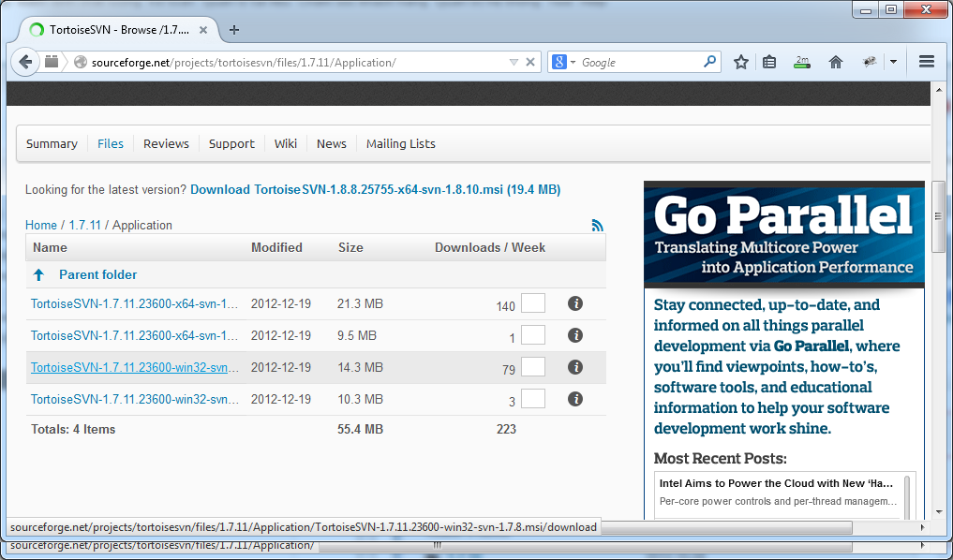Click the Google search magnifier icon

(709, 62)
